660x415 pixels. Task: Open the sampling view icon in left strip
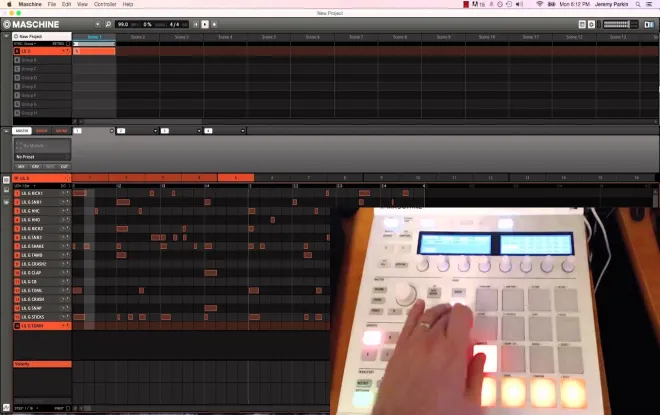pos(6,202)
